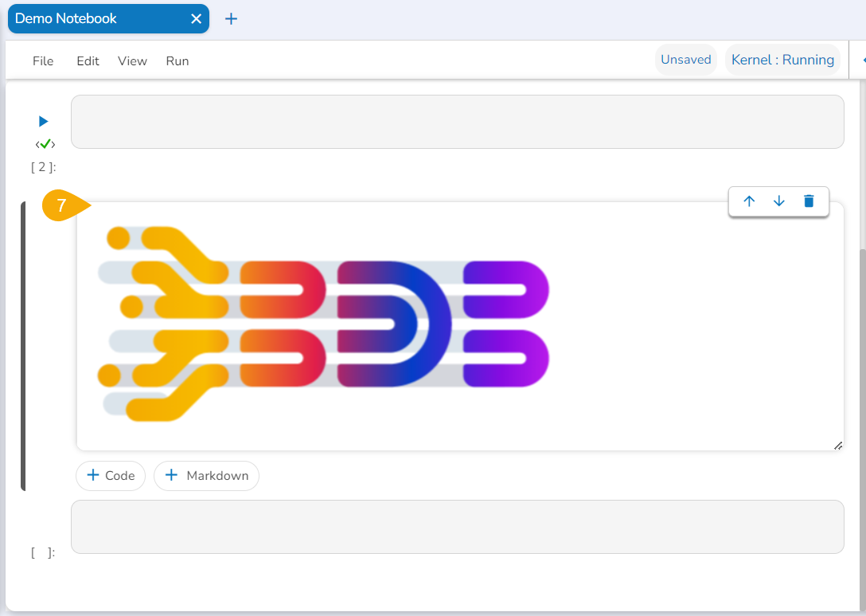Add a new notebook tab with plus

(231, 19)
